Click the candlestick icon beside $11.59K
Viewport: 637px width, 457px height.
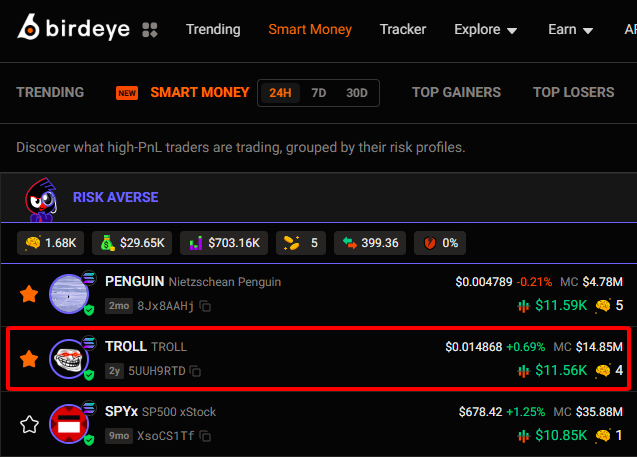click(524, 306)
